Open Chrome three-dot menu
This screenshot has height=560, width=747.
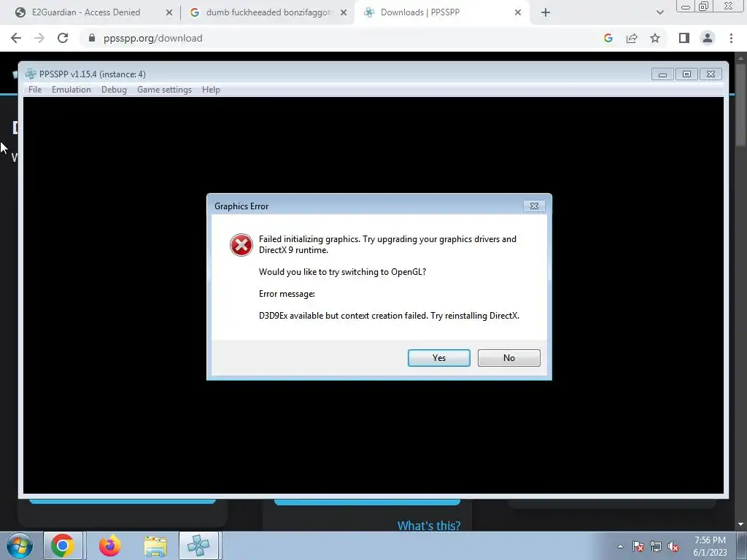pyautogui.click(x=731, y=38)
